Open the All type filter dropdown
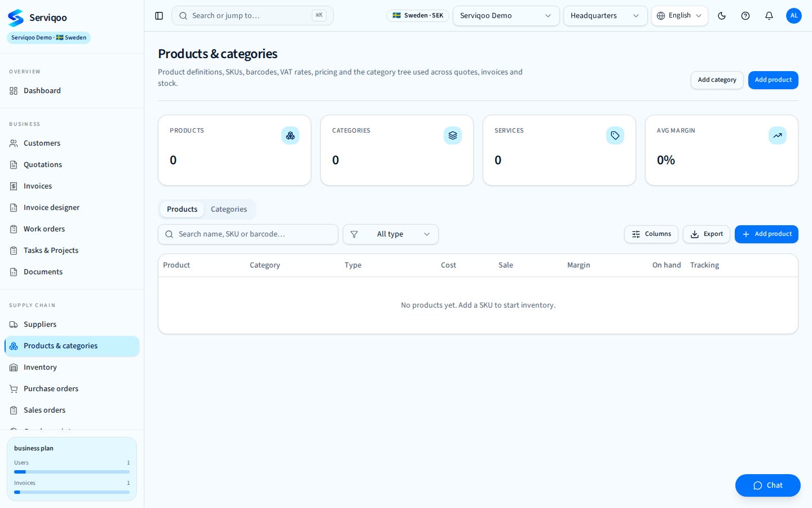 (x=391, y=234)
